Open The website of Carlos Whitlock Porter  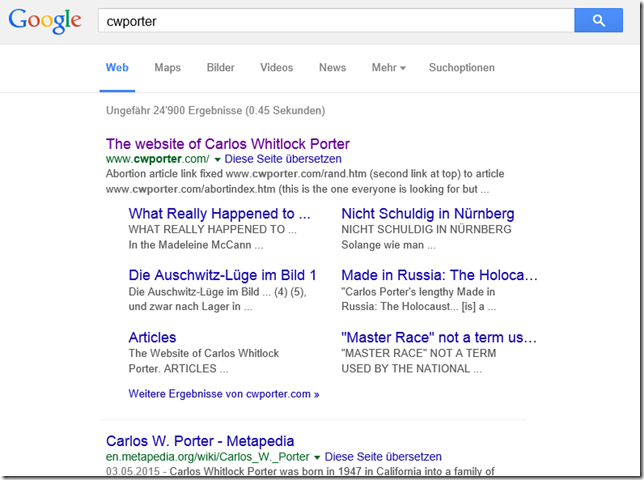click(228, 144)
